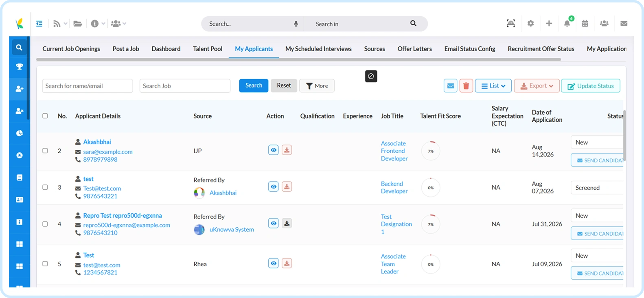Open the envelope messages icon top right
The image size is (644, 298).
coord(624,23)
